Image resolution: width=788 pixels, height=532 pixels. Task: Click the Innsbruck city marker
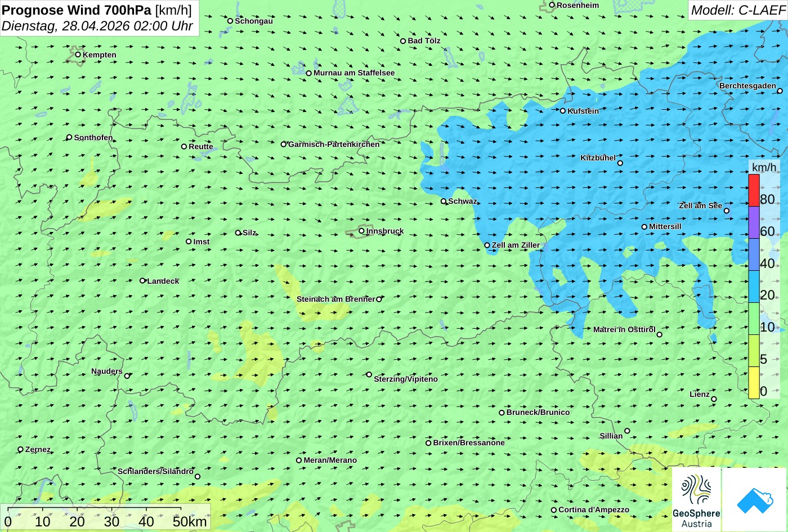361,231
